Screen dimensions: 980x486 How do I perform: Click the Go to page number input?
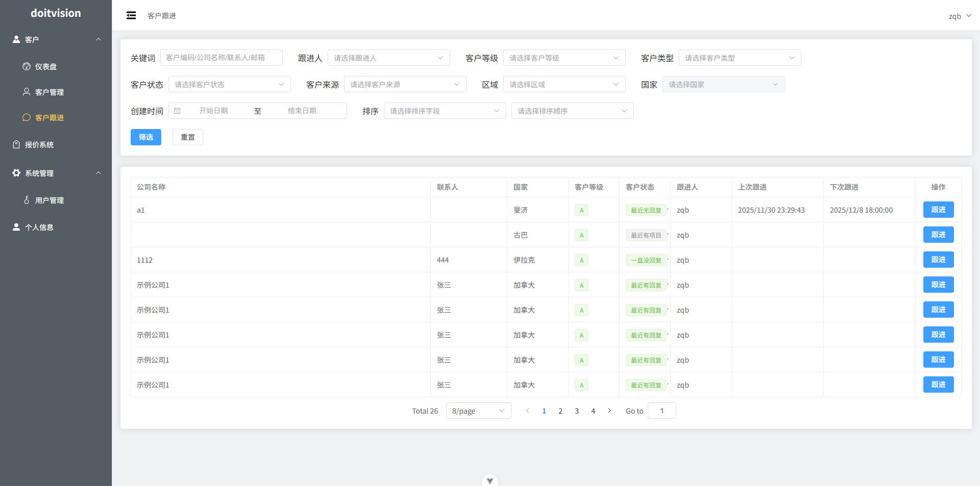662,411
